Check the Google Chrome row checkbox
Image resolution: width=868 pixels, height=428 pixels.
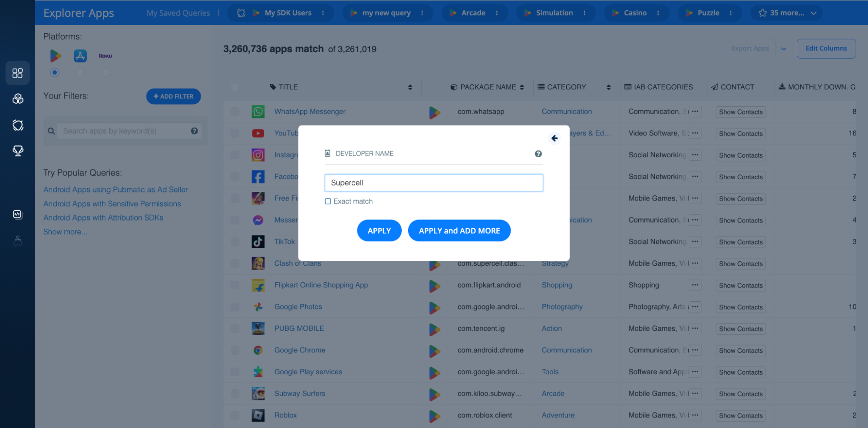pyautogui.click(x=234, y=350)
